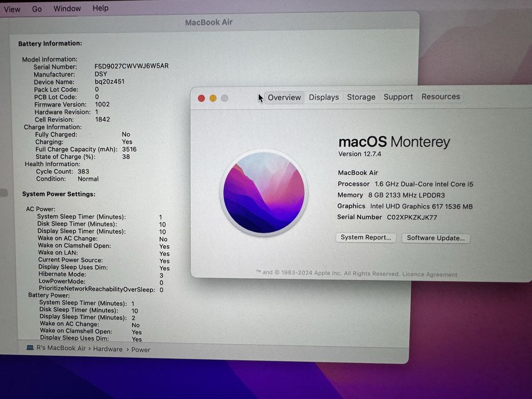Click the Version 12.7.4 text
This screenshot has height=399, width=532.
tap(360, 154)
